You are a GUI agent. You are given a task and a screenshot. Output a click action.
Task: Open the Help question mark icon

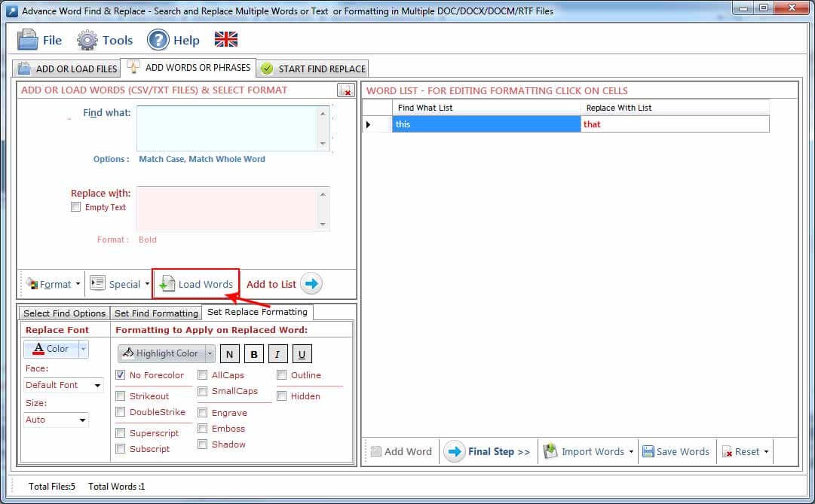158,40
